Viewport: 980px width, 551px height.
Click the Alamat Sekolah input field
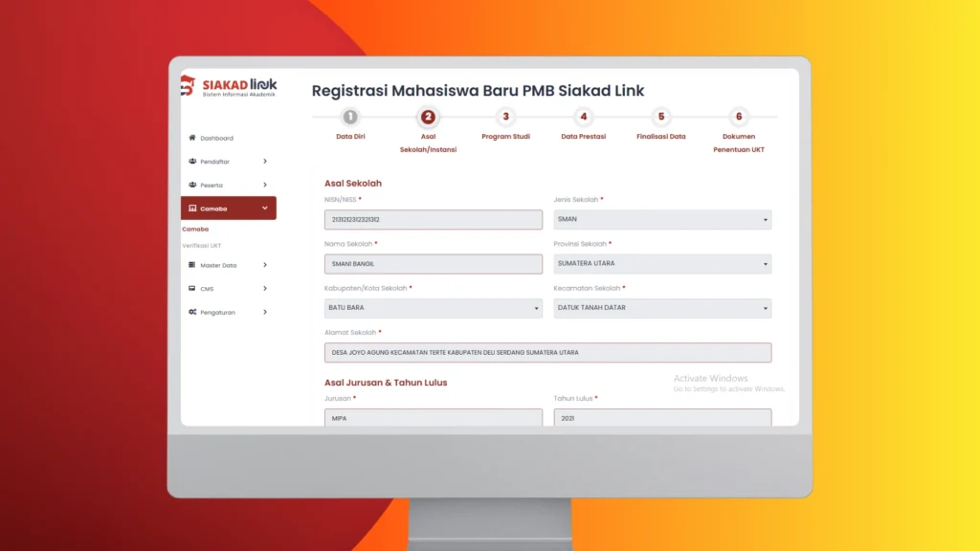tap(547, 352)
